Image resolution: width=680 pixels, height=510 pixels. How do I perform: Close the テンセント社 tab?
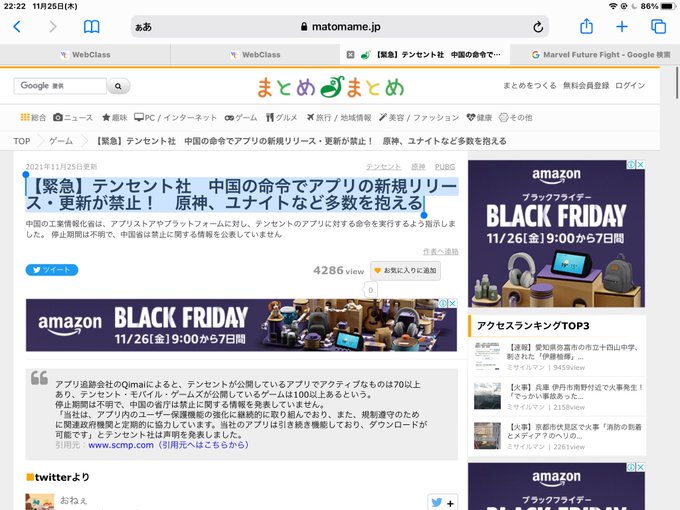[350, 55]
